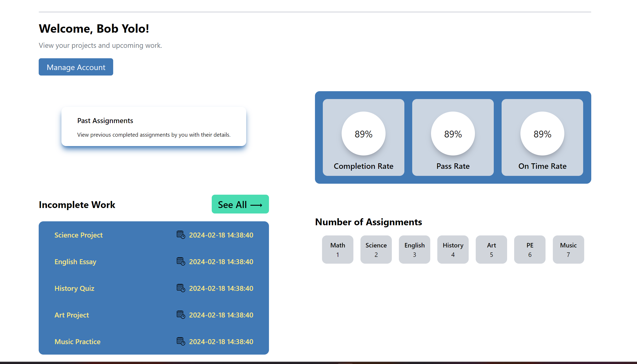Click the On Time Rate percentage circle
This screenshot has width=637, height=364.
coord(542,134)
